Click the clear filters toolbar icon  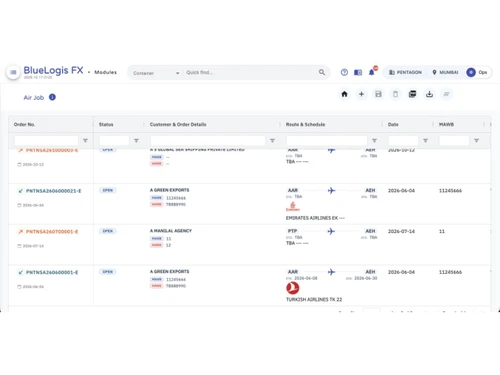446,94
